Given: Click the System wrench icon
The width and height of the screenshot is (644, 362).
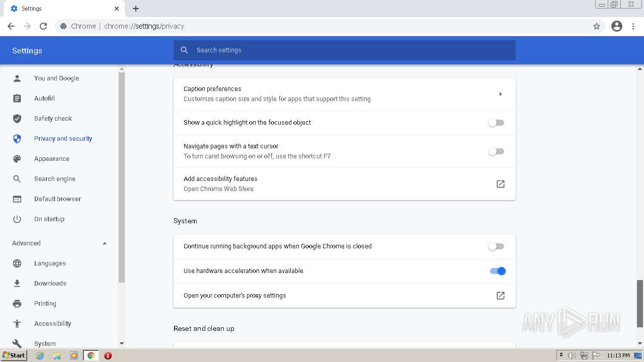Looking at the screenshot, I should 17,343.
